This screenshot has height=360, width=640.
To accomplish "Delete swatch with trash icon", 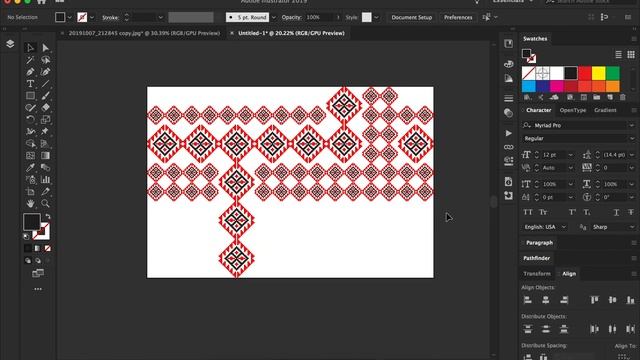I will (x=622, y=97).
